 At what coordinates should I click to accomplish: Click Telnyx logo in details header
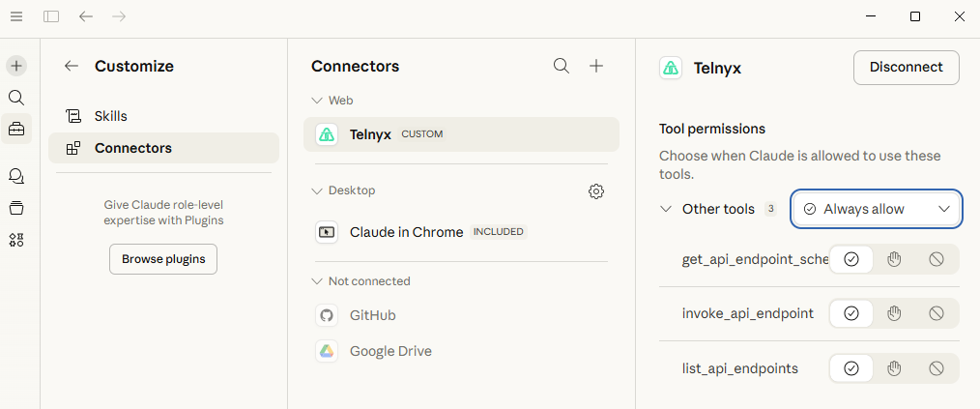[671, 68]
